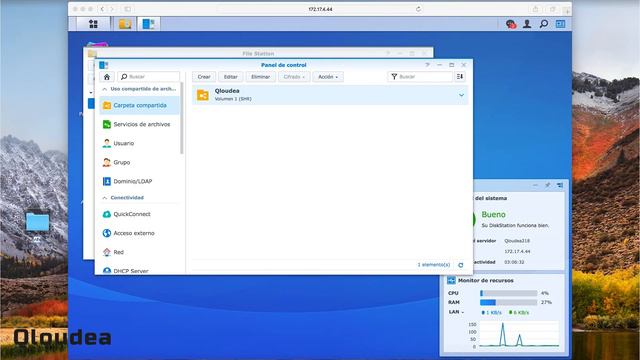Click the network usage graph
640x360 pixels.
pos(519,335)
